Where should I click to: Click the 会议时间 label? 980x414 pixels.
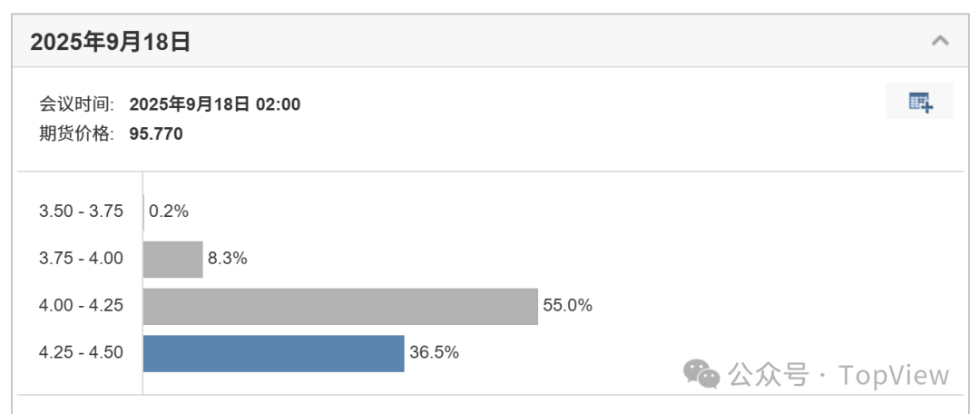[76, 104]
